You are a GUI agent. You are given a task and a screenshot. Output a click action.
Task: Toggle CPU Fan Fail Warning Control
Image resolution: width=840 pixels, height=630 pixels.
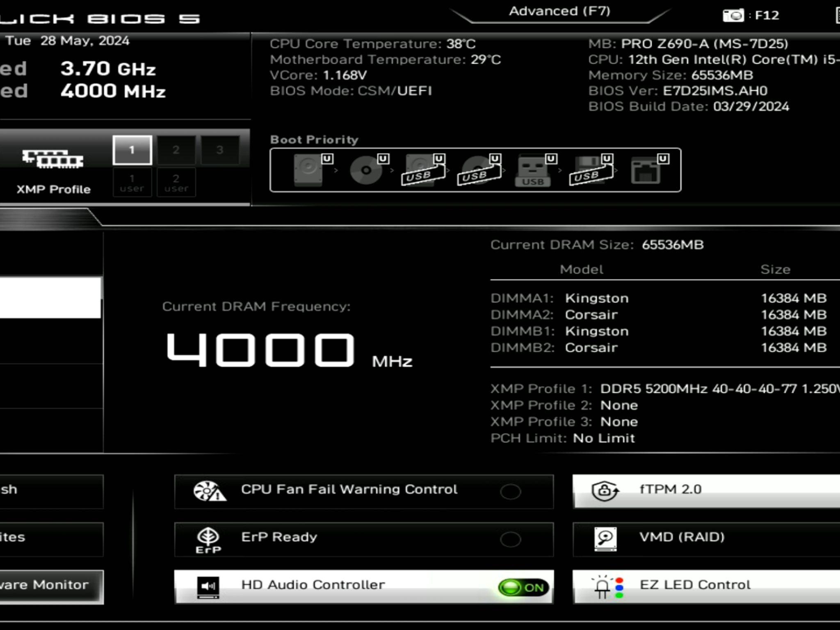tap(510, 492)
